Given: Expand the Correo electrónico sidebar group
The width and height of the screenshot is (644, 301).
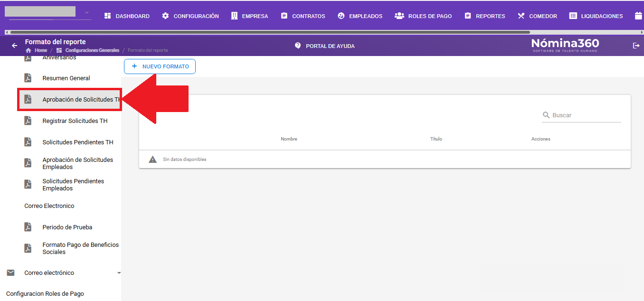Looking at the screenshot, I should coord(119,273).
